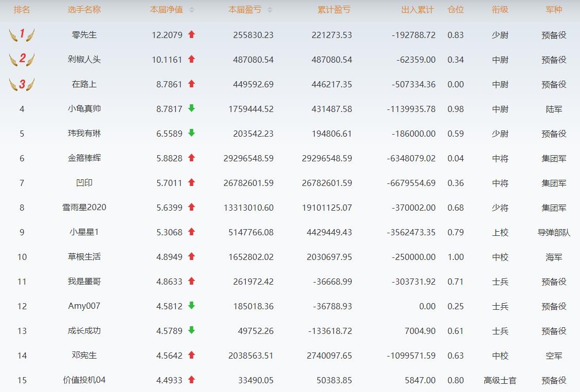This screenshot has width=580, height=392.
Task: Click the green down arrow in Amy007's row
Action: 191,306
